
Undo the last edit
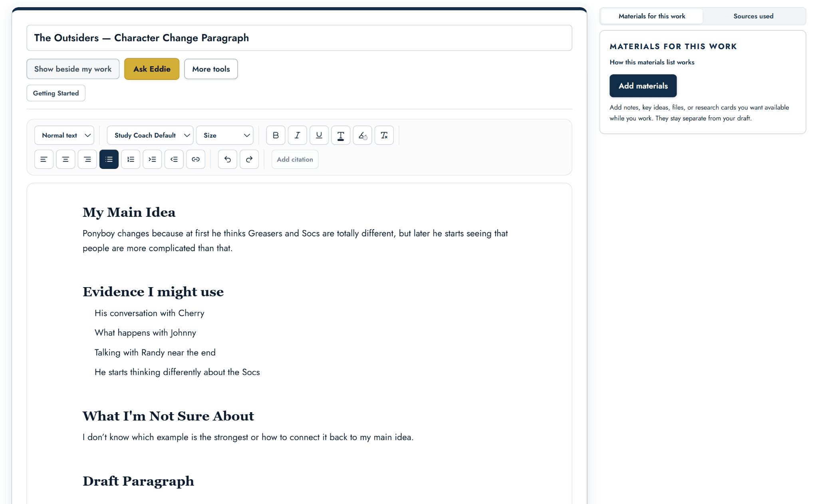point(228,159)
